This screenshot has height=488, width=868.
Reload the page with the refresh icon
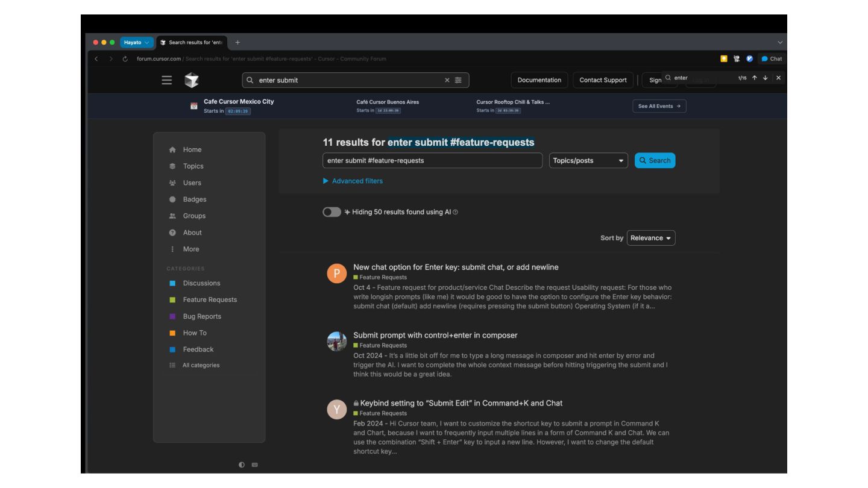click(125, 58)
